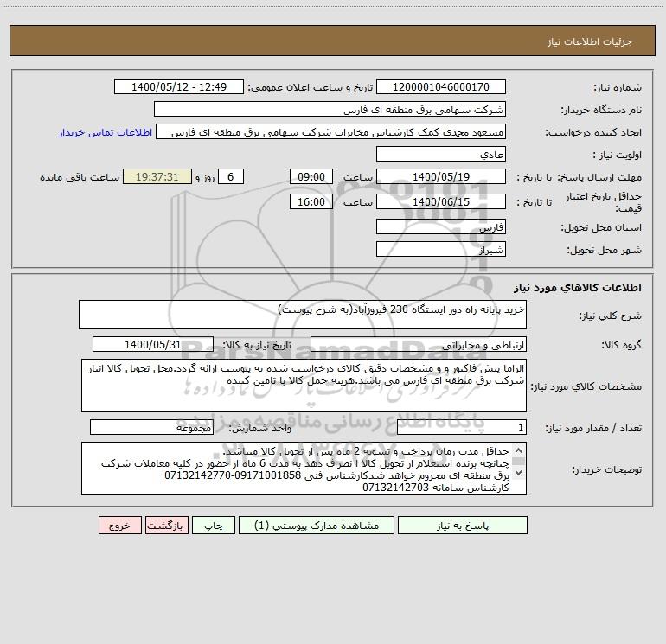The width and height of the screenshot is (666, 644).
Task: Select the request number field 1200001046000170
Action: click(441, 86)
